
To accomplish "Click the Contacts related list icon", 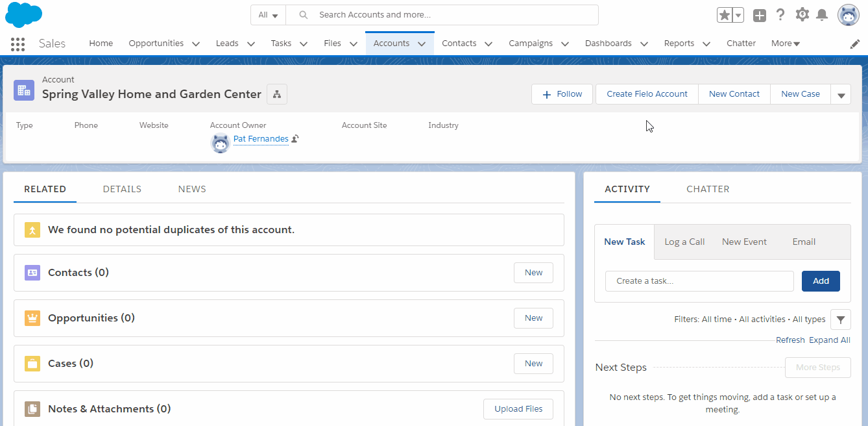I will [x=32, y=273].
